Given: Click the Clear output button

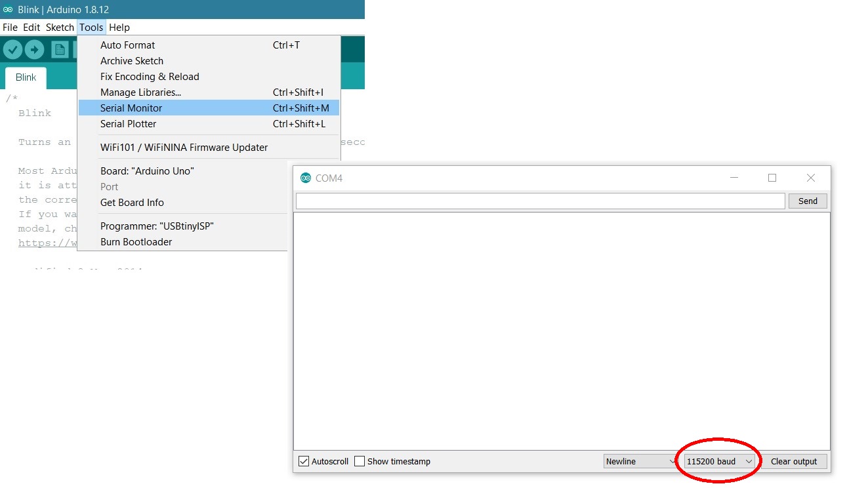Looking at the screenshot, I should pos(794,461).
